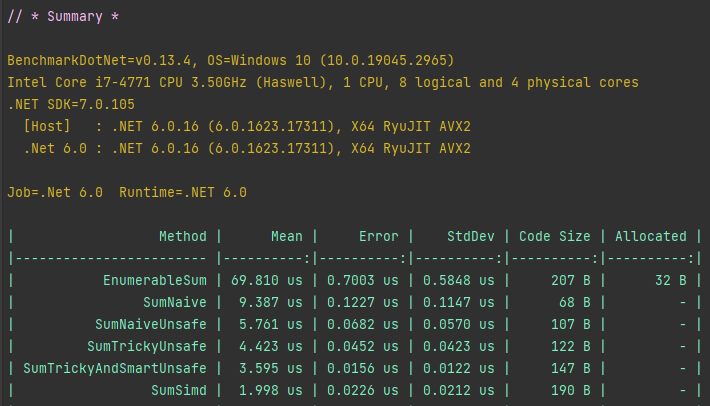Click the StdDev column header
The width and height of the screenshot is (710, 406).
coord(471,237)
